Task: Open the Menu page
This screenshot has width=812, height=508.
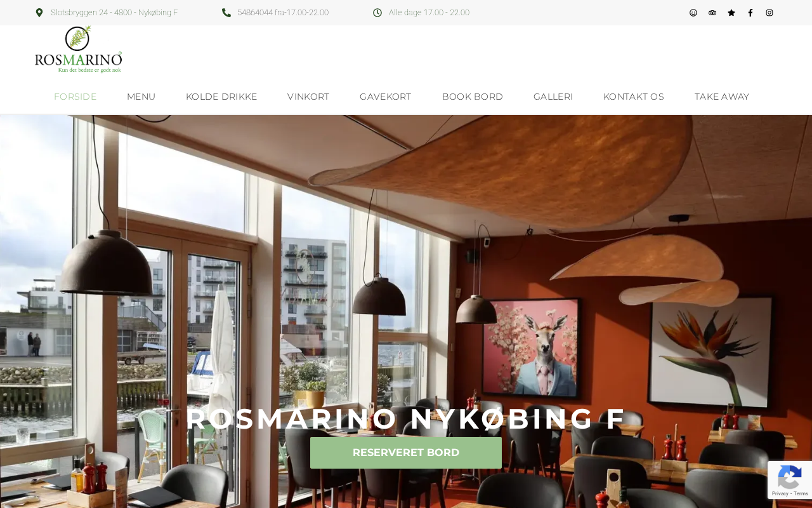Action: (x=141, y=97)
